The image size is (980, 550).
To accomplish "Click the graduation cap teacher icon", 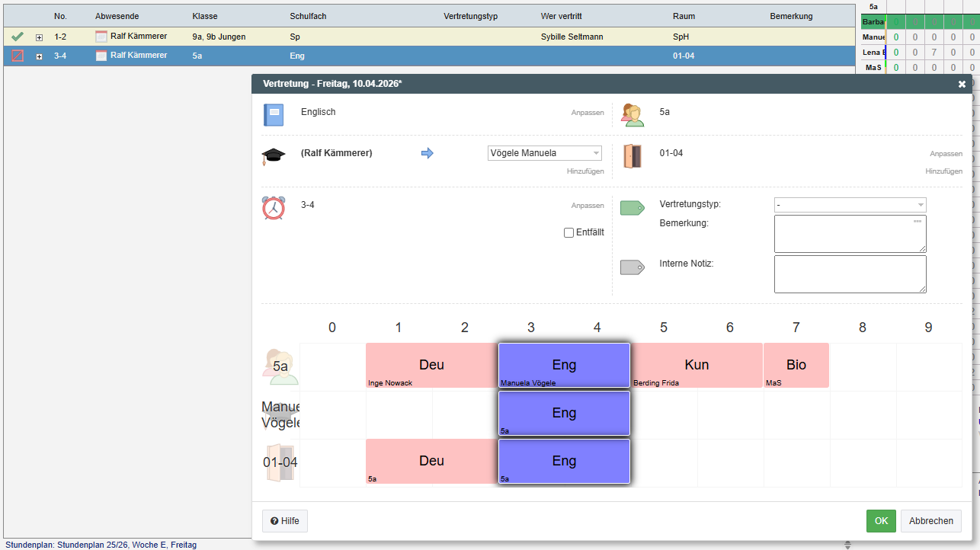I will [273, 156].
